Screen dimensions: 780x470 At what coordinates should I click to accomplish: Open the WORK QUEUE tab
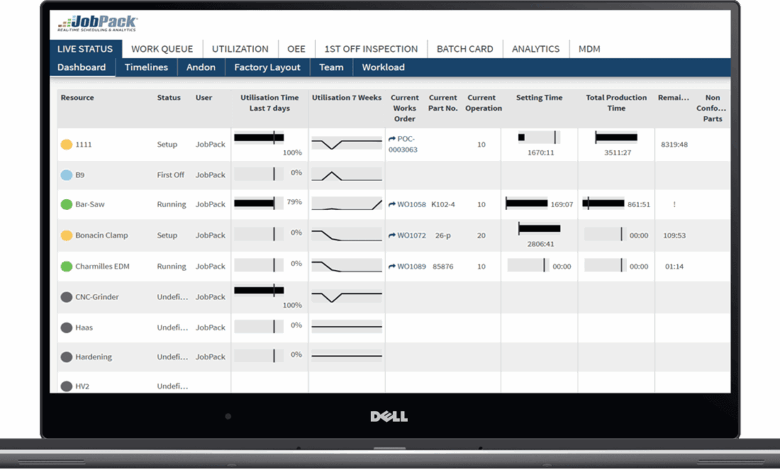162,49
